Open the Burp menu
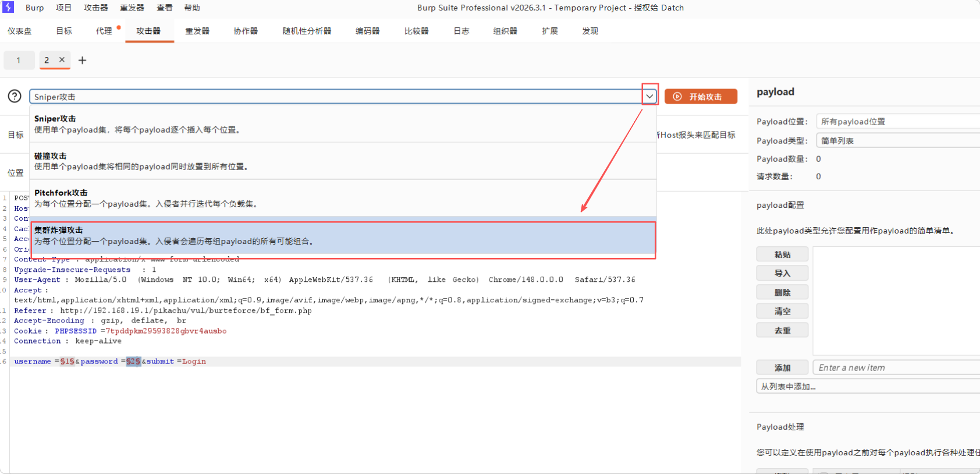980x474 pixels. pyautogui.click(x=34, y=8)
